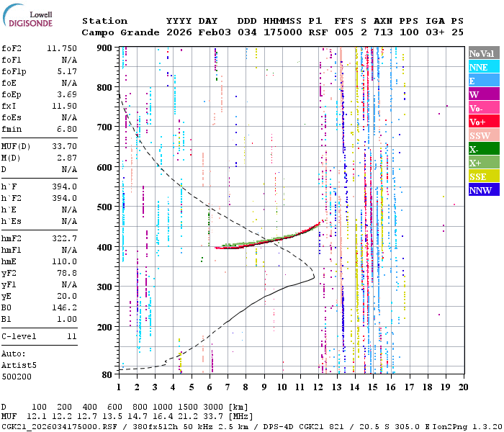504x432 pixels.
Task: Select the C-level value in left panel
Action: pyautogui.click(x=71, y=336)
